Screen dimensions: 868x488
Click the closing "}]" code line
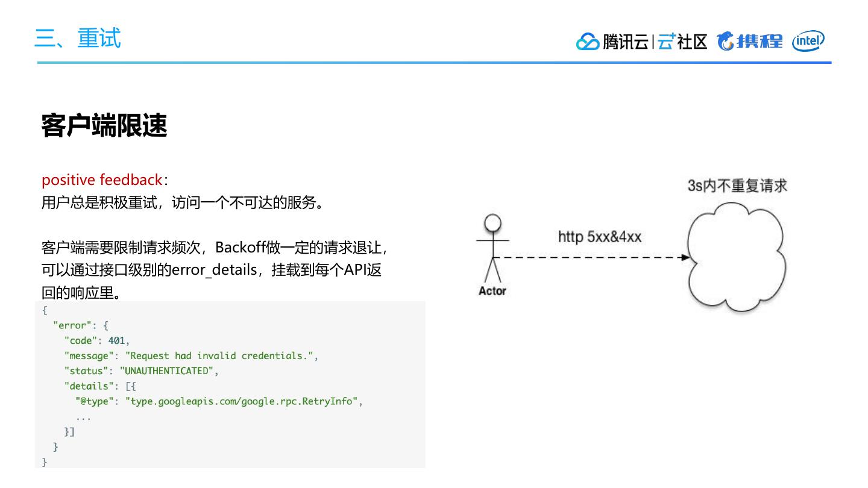69,431
